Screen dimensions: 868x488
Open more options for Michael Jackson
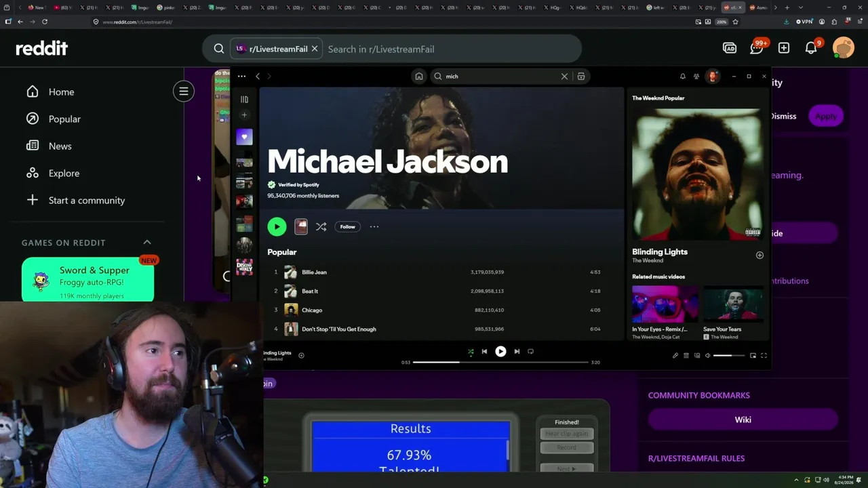[374, 226]
